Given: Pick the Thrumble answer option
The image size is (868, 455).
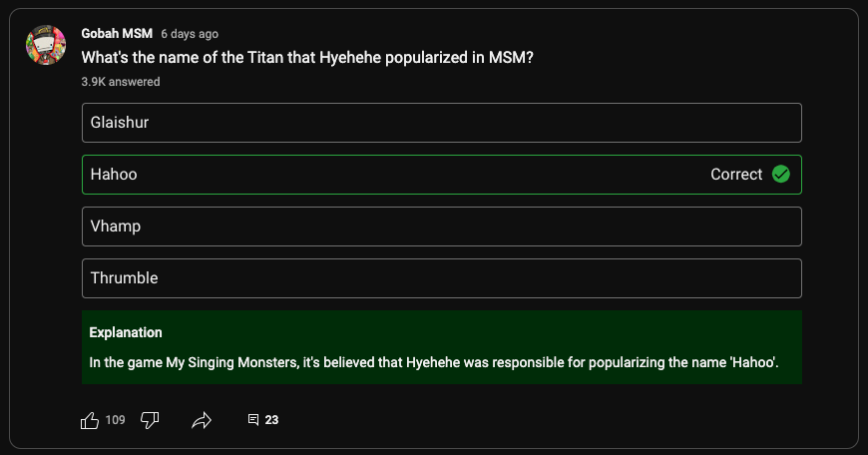Looking at the screenshot, I should tap(441, 278).
